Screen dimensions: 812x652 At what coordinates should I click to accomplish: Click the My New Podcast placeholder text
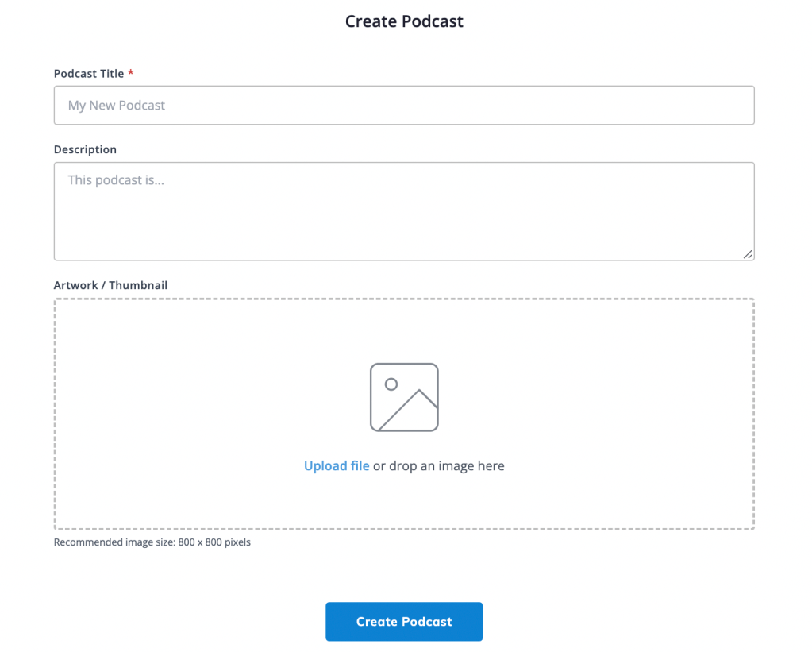click(116, 105)
